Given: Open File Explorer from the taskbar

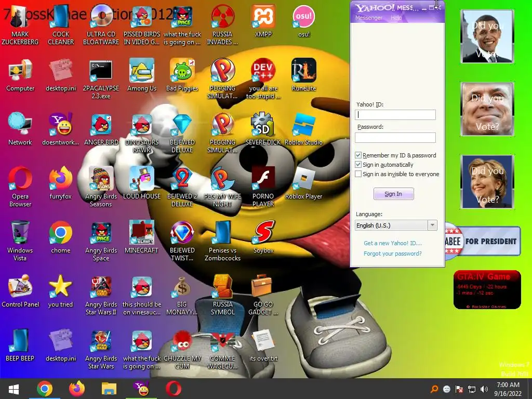Looking at the screenshot, I should coord(109,389).
